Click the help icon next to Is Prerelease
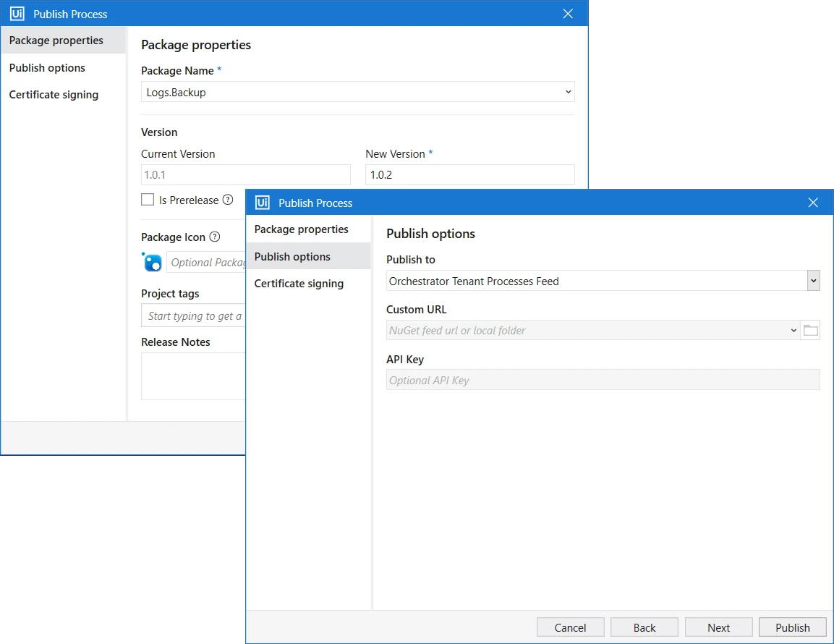Image resolution: width=834 pixels, height=644 pixels. (228, 200)
